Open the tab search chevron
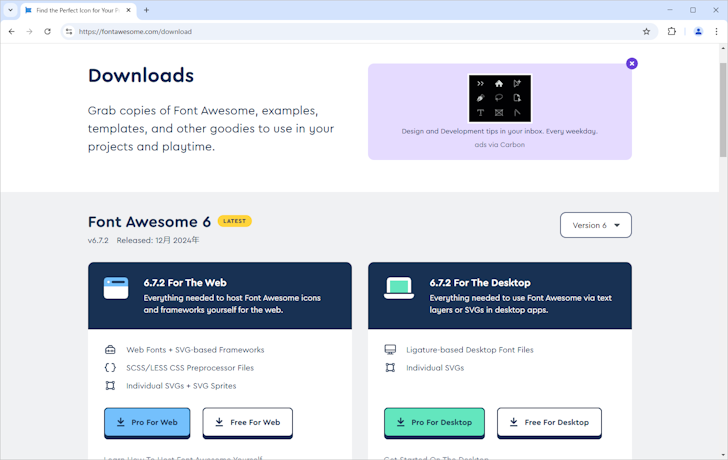Viewport: 728px width, 460px height. point(10,10)
